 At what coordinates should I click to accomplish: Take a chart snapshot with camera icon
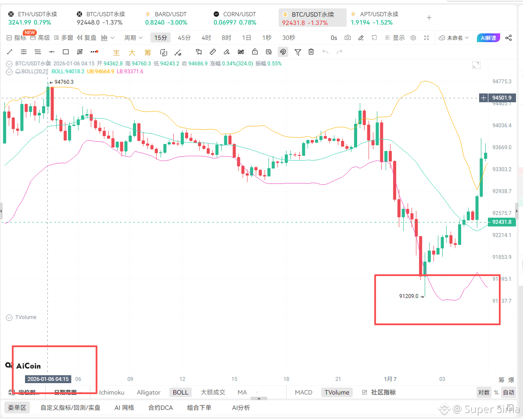tap(347, 38)
